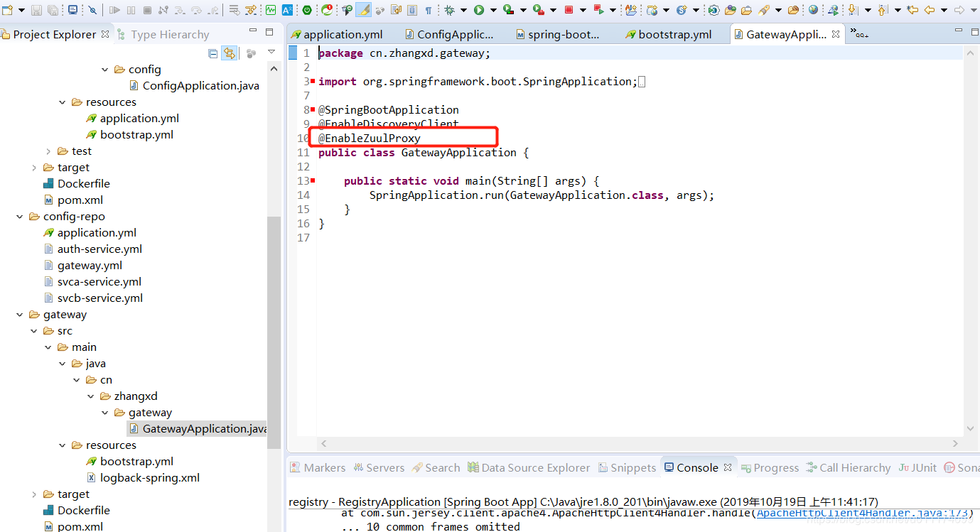Screen dimensions: 980x532
Task: Click the Search flashlight toolbar icon
Action: tap(763, 10)
